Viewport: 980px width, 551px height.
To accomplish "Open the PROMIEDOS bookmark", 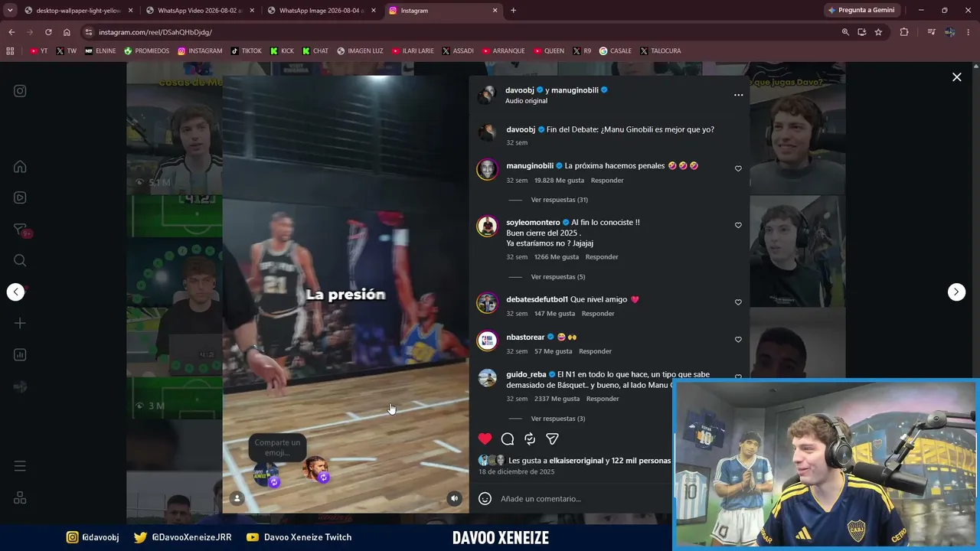I will [146, 51].
